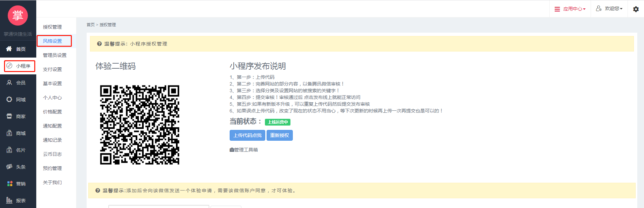
Task: Click the 掌通快捷生活 site name
Action: 18,34
